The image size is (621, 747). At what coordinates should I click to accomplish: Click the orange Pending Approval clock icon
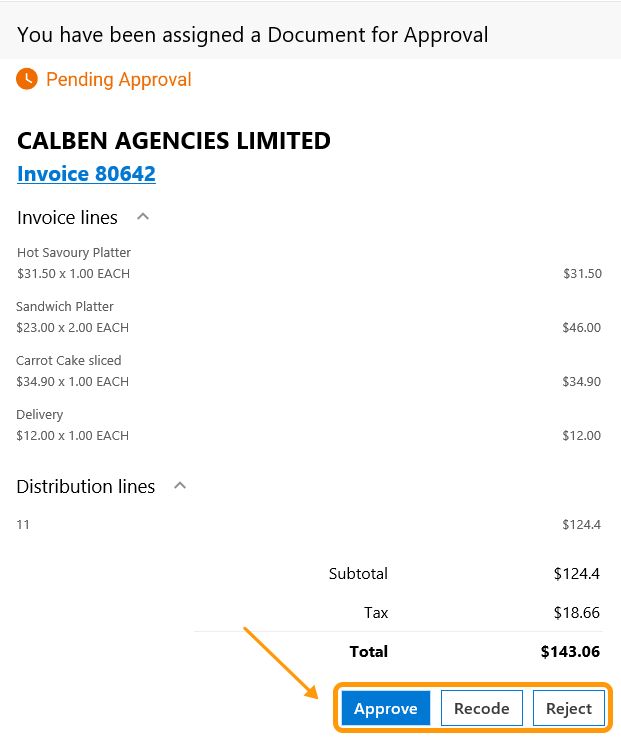[27, 79]
